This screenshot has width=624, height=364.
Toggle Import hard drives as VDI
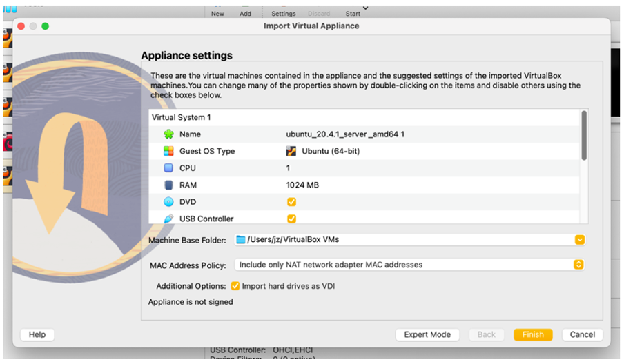pyautogui.click(x=235, y=286)
